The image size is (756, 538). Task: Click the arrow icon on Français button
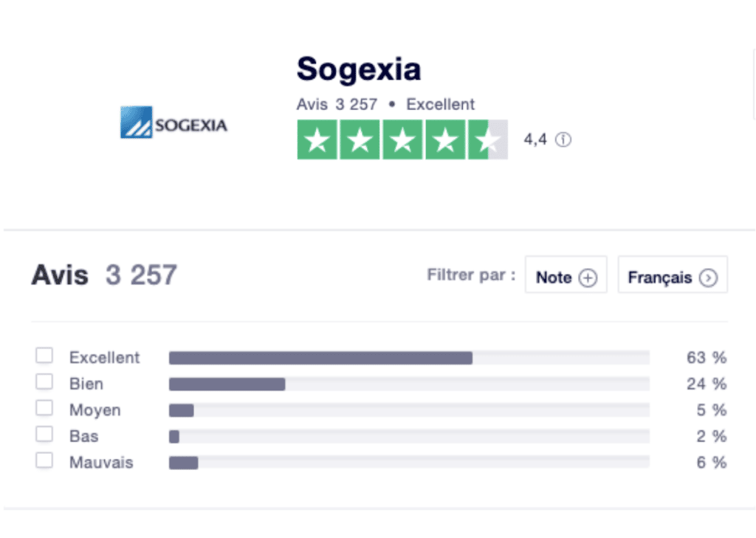point(708,278)
